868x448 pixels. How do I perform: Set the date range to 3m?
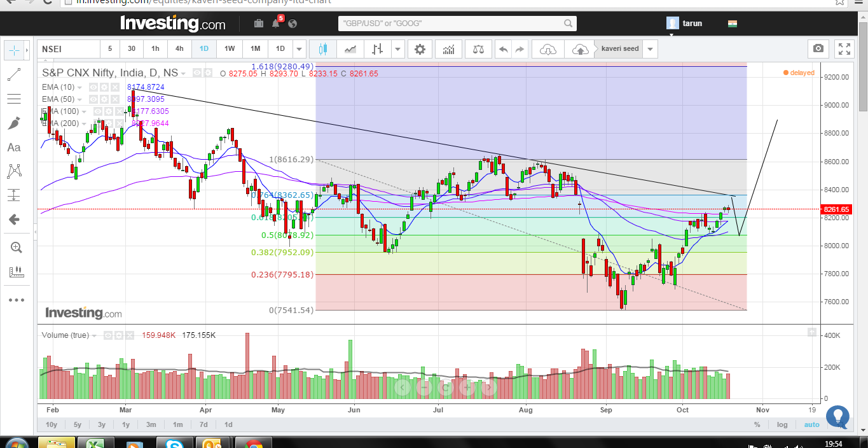point(151,424)
